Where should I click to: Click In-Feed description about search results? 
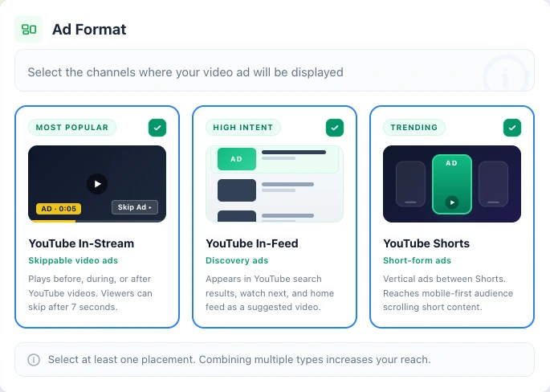[270, 293]
